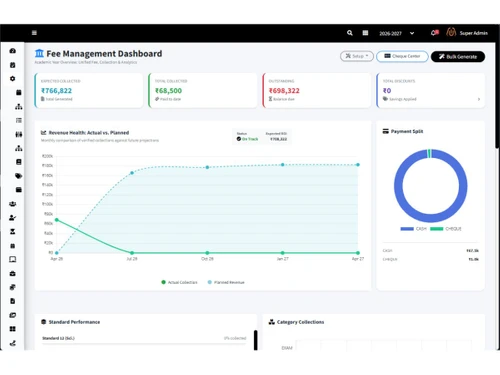The image size is (500, 375).
Task: Open the notification bell
Action: (434, 32)
